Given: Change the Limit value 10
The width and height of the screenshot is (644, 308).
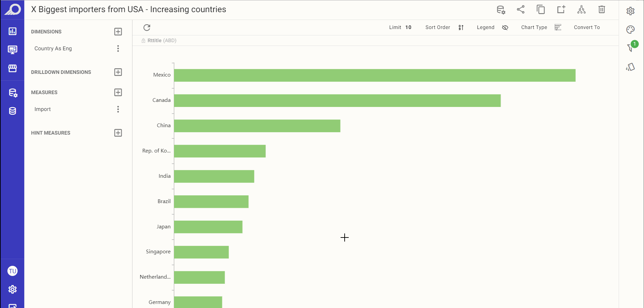Looking at the screenshot, I should tap(408, 27).
